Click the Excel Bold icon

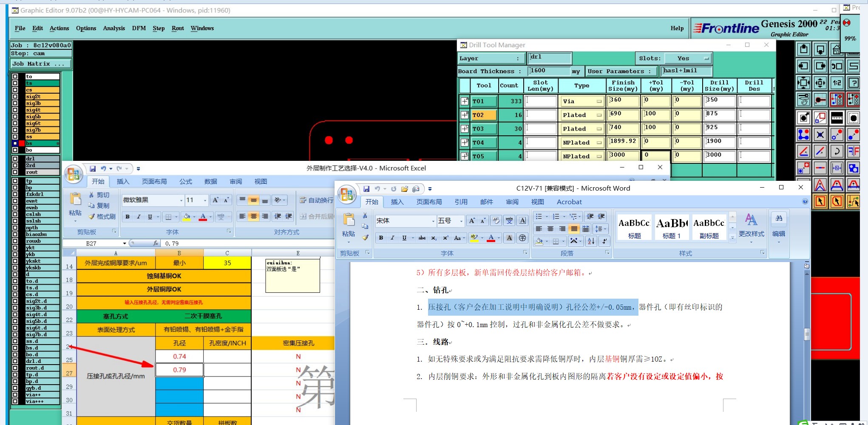pos(128,217)
